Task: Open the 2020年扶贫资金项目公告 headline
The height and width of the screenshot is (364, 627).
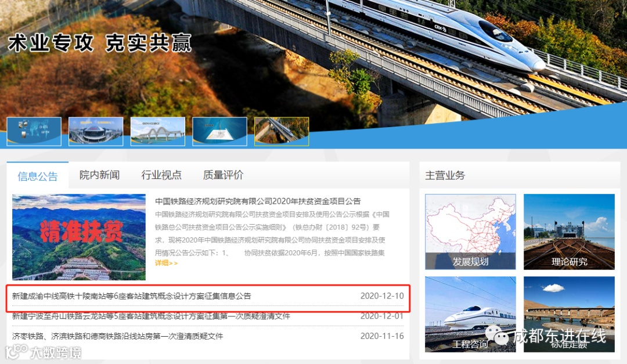Action: click(258, 201)
